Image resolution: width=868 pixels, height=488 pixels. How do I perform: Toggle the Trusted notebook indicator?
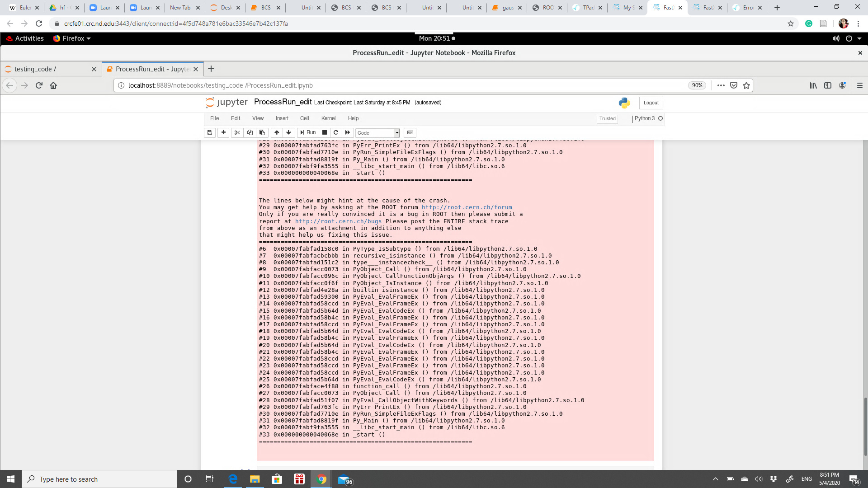607,118
